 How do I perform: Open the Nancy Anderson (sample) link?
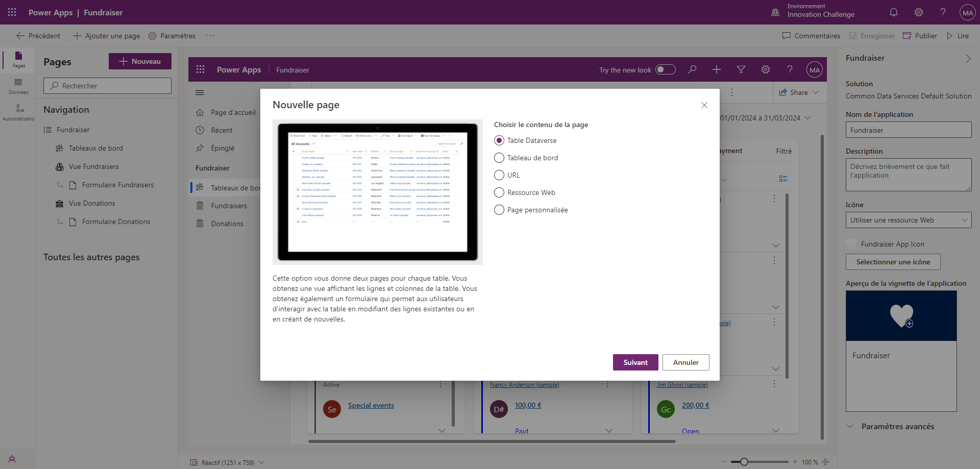point(525,385)
